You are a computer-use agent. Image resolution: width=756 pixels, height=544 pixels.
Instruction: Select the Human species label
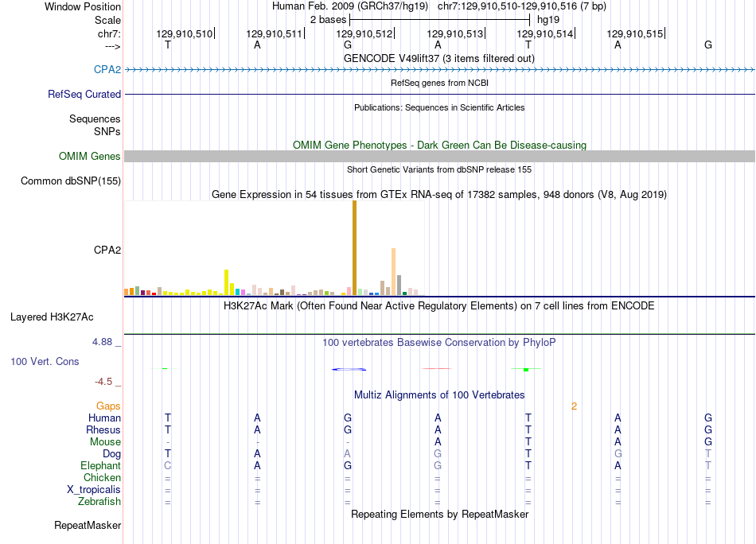pyautogui.click(x=104, y=418)
